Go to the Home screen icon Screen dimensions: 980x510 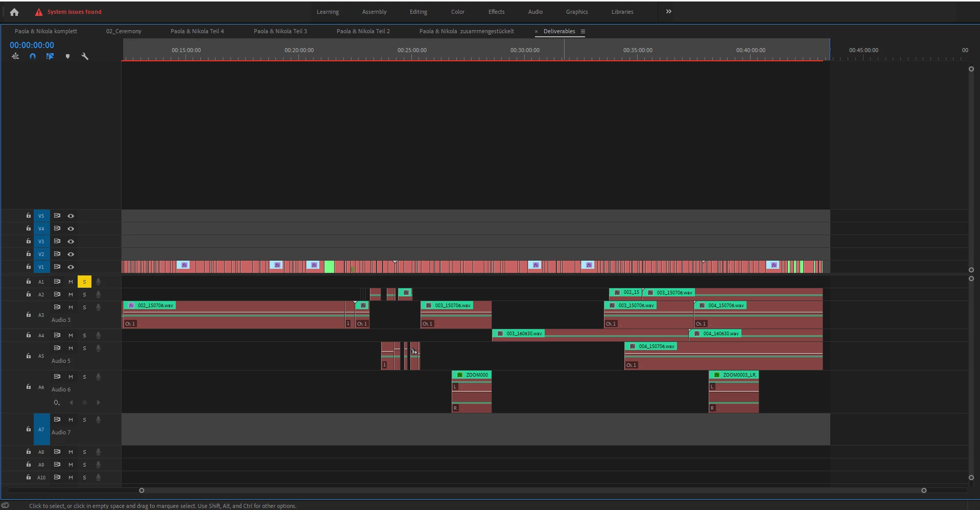click(14, 12)
